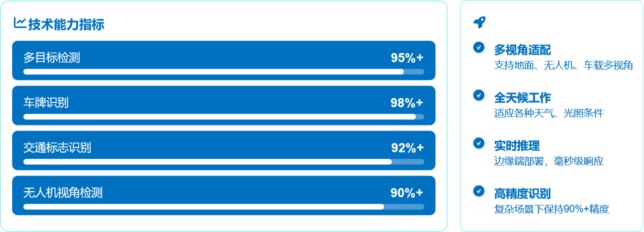Click the checkmark icon next to 全天候工作

(x=479, y=95)
